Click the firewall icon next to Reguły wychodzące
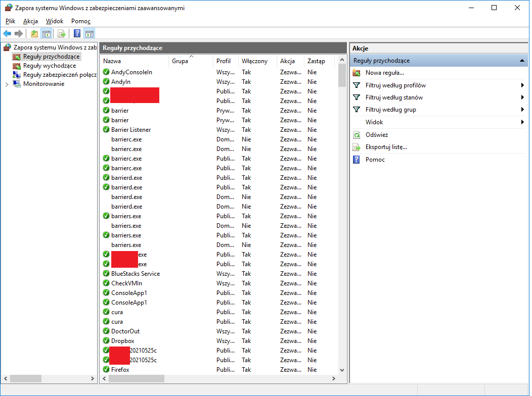This screenshot has width=532, height=396. click(x=17, y=66)
